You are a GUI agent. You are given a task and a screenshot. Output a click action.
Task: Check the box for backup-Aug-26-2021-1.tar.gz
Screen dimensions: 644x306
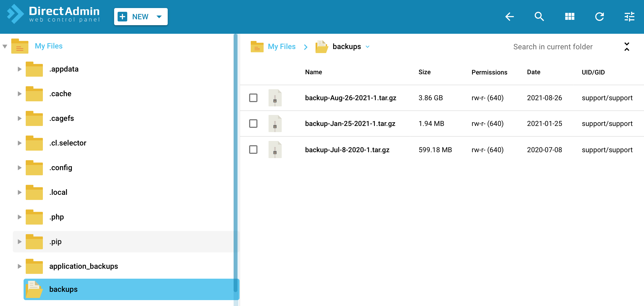(253, 98)
